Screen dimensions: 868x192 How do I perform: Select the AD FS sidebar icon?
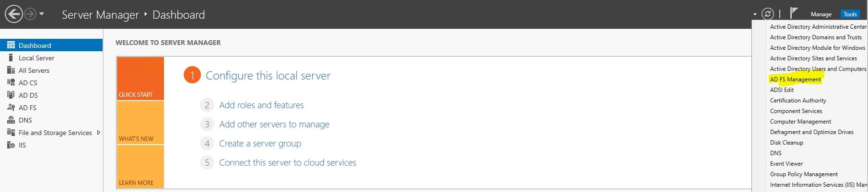(x=11, y=108)
